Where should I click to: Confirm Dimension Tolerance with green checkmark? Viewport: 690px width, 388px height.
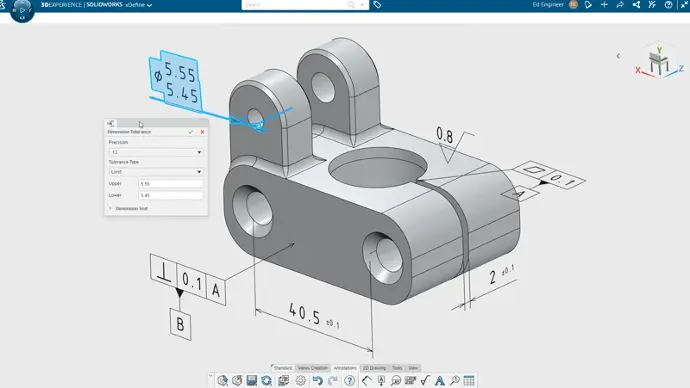(191, 132)
